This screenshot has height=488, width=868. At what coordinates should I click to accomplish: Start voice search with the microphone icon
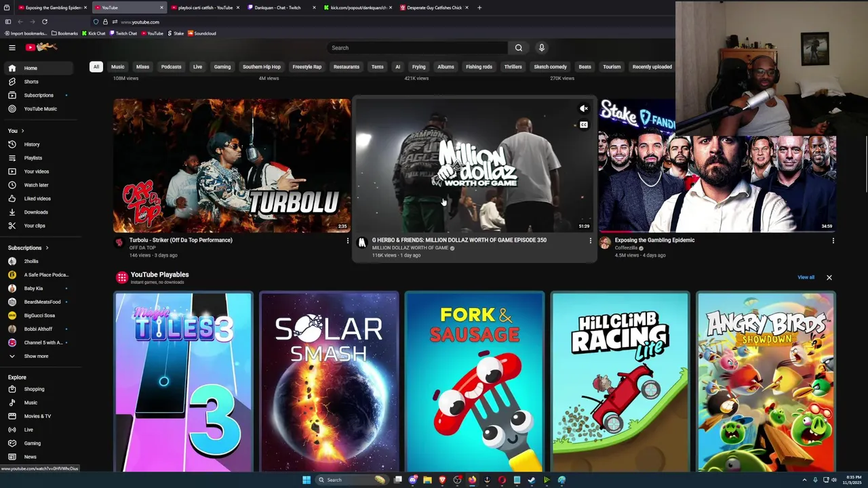click(x=541, y=47)
